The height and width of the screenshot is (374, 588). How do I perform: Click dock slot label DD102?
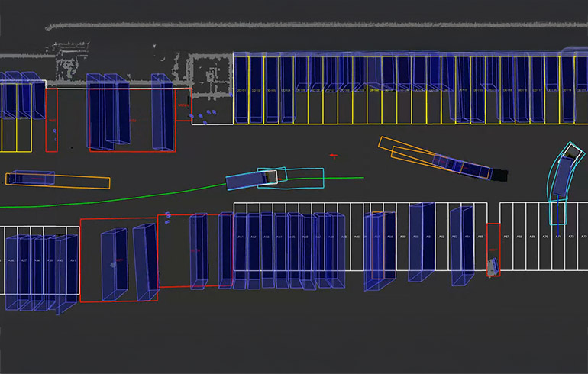[x=256, y=90]
